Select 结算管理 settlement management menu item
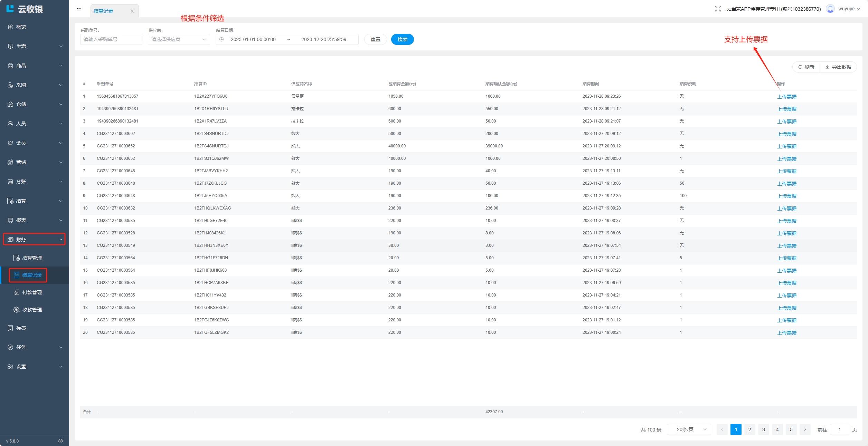The width and height of the screenshot is (868, 446). pyautogui.click(x=32, y=258)
